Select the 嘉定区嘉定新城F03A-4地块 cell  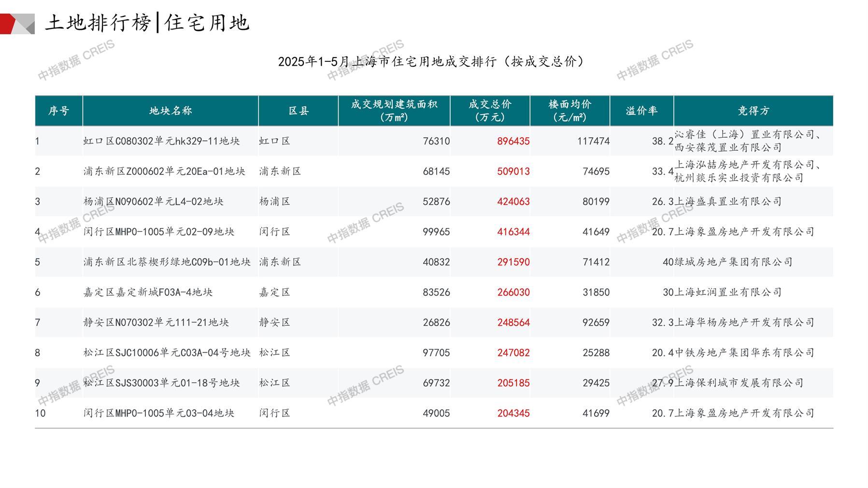point(148,292)
